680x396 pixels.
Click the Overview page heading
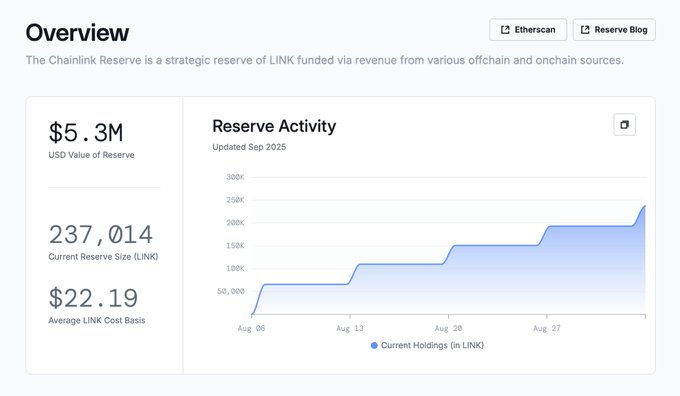pos(77,33)
